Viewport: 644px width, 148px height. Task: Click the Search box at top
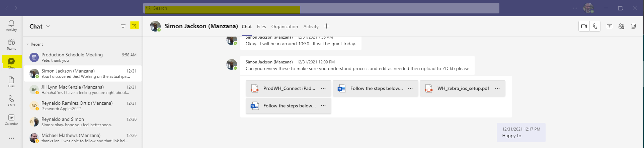321,8
